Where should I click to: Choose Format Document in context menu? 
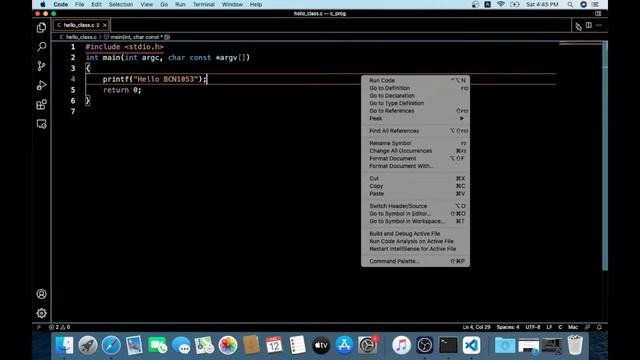(416, 158)
